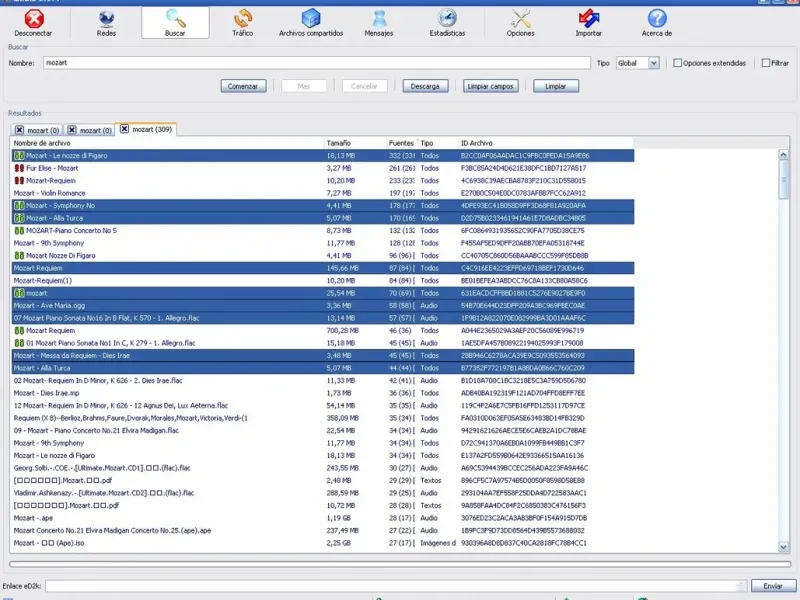This screenshot has height=600, width=800.
Task: Sort results by Fuentes column header
Action: point(401,143)
